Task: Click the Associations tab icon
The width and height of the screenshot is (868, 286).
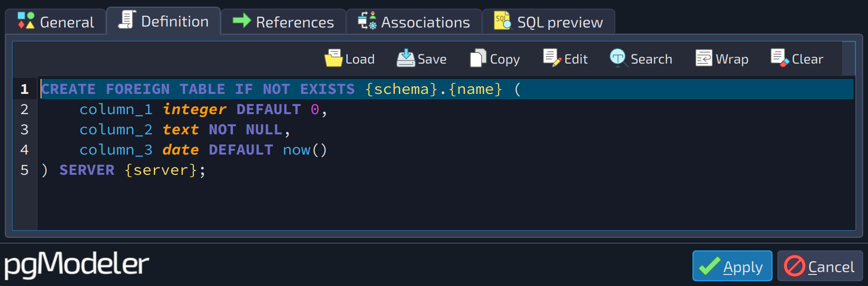Action: [x=367, y=21]
